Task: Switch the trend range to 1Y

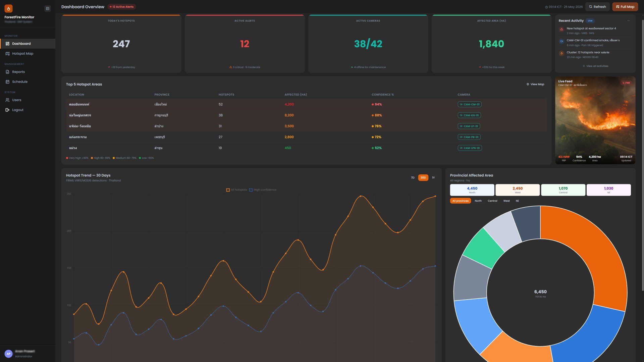Action: 433,178
